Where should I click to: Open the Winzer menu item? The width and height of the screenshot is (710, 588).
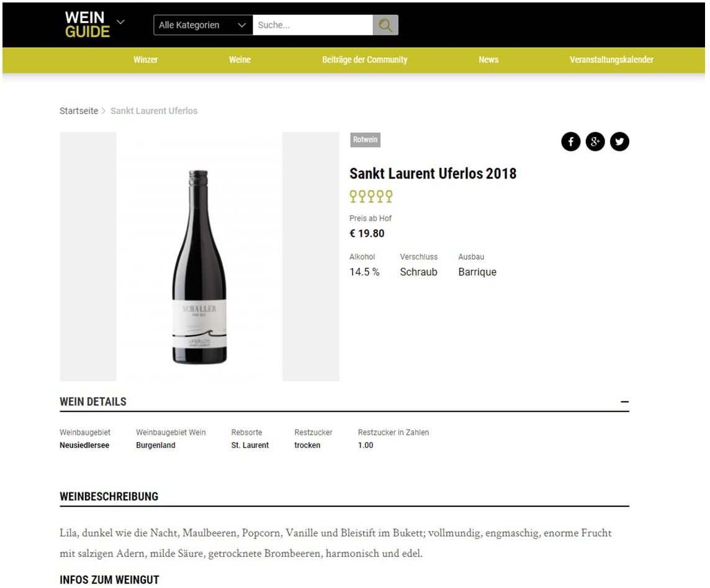[145, 60]
